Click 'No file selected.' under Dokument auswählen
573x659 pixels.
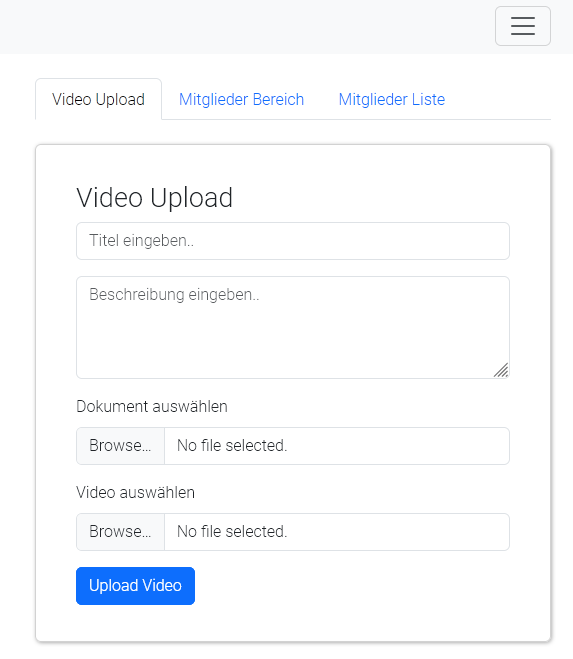[x=232, y=445]
